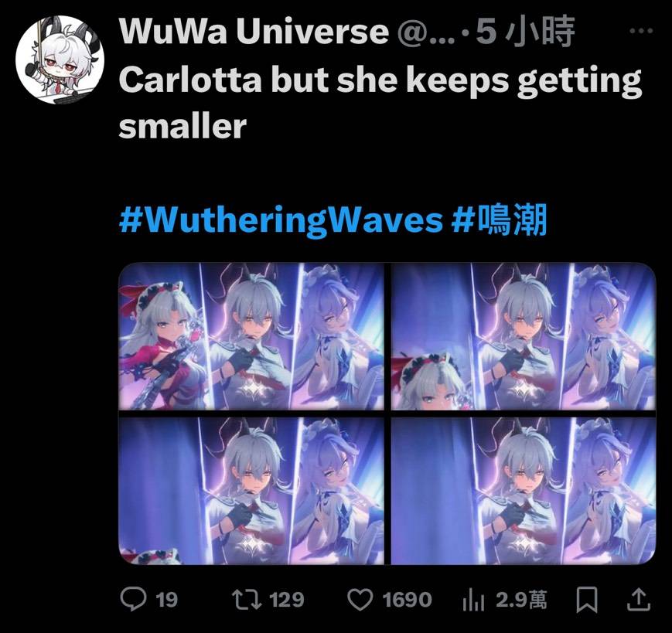Click the reply speech bubble icon
The width and height of the screenshot is (672, 633).
(133, 599)
